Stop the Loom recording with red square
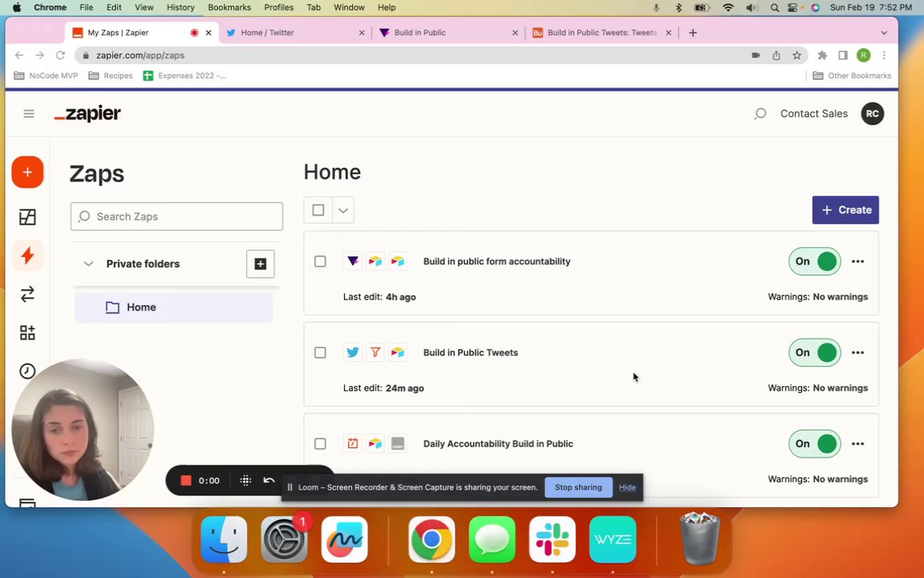The image size is (924, 578). 185,481
